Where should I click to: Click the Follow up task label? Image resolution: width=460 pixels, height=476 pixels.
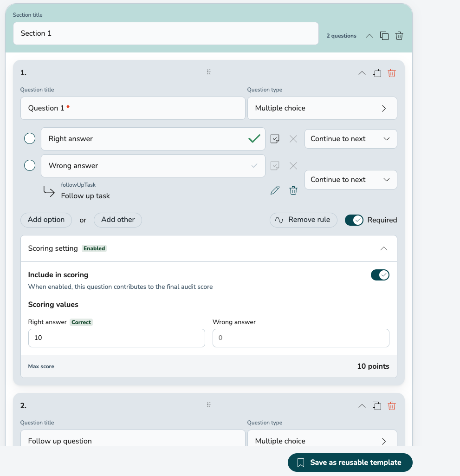[85, 196]
